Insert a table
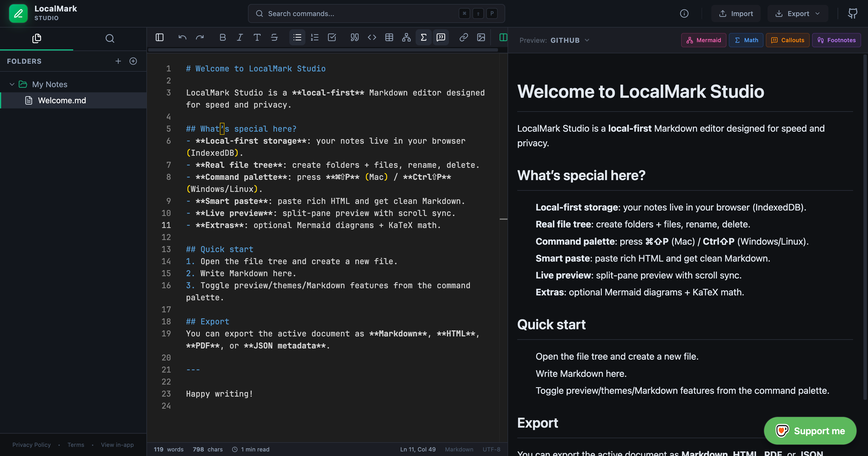868x456 pixels. 389,37
